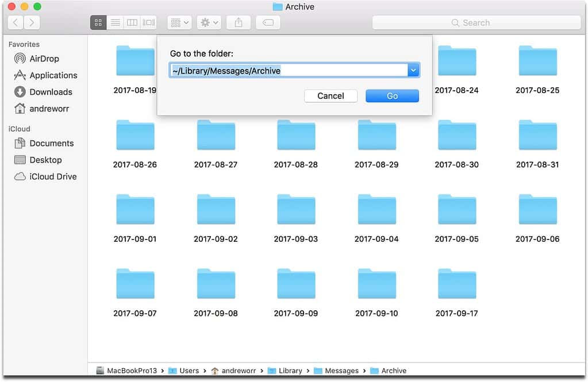Click the Favorites sidebar heading
Image resolution: width=588 pixels, height=382 pixels.
coord(24,44)
